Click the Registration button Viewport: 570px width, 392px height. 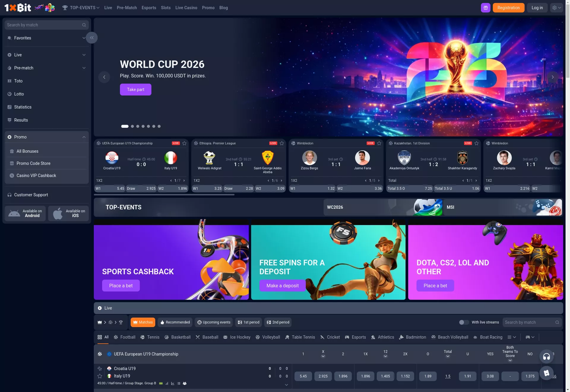click(509, 8)
